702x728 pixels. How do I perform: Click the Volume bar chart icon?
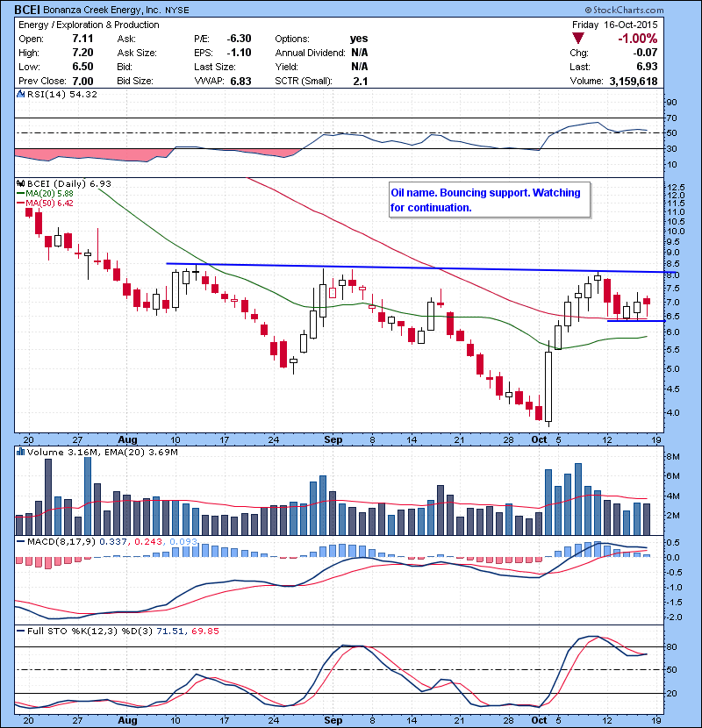coord(20,452)
